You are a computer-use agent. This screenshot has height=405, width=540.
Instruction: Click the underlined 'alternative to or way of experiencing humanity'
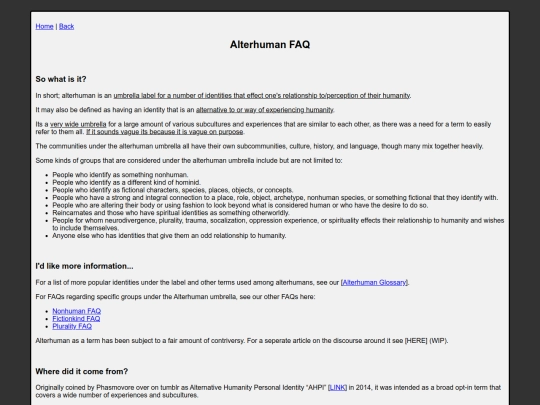(x=265, y=110)
